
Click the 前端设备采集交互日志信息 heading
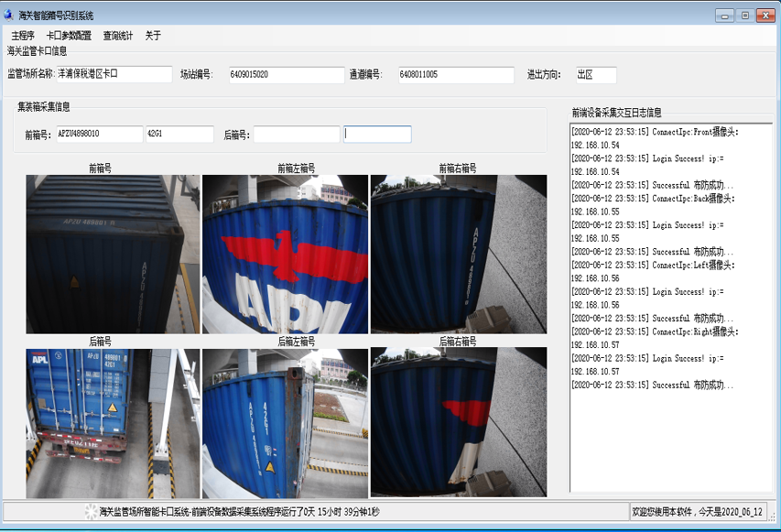pos(616,113)
